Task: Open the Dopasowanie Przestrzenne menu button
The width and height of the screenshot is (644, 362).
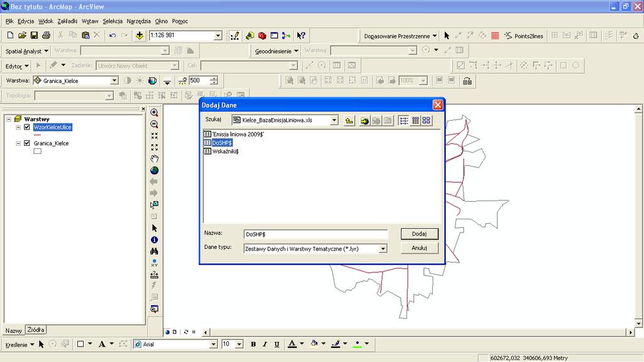Action: tap(400, 36)
